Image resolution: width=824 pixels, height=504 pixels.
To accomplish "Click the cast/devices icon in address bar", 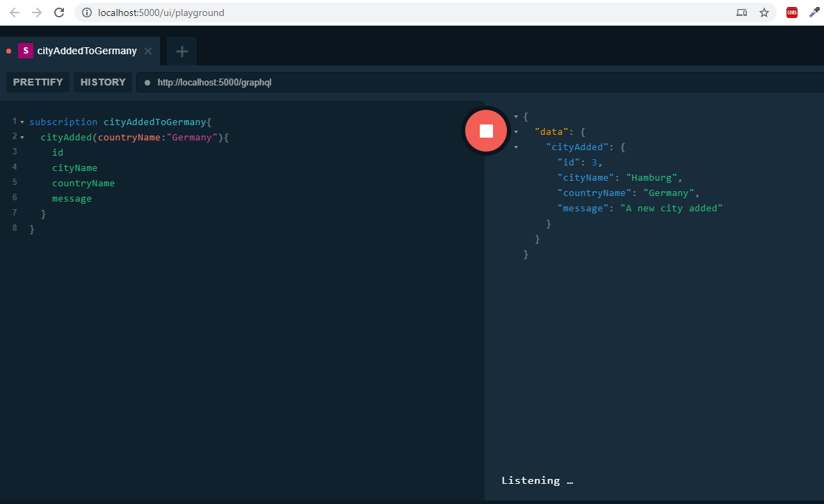I will 741,13.
